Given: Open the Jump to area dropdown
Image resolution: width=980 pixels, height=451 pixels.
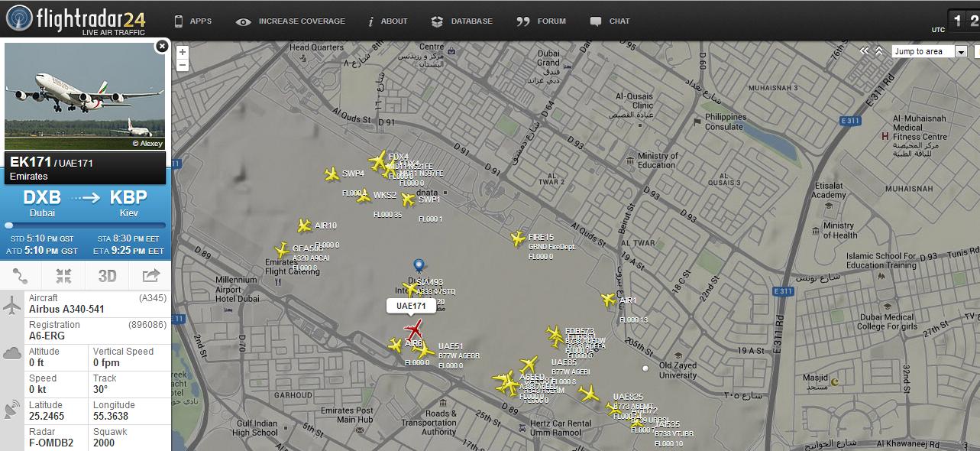Looking at the screenshot, I should pyautogui.click(x=930, y=52).
